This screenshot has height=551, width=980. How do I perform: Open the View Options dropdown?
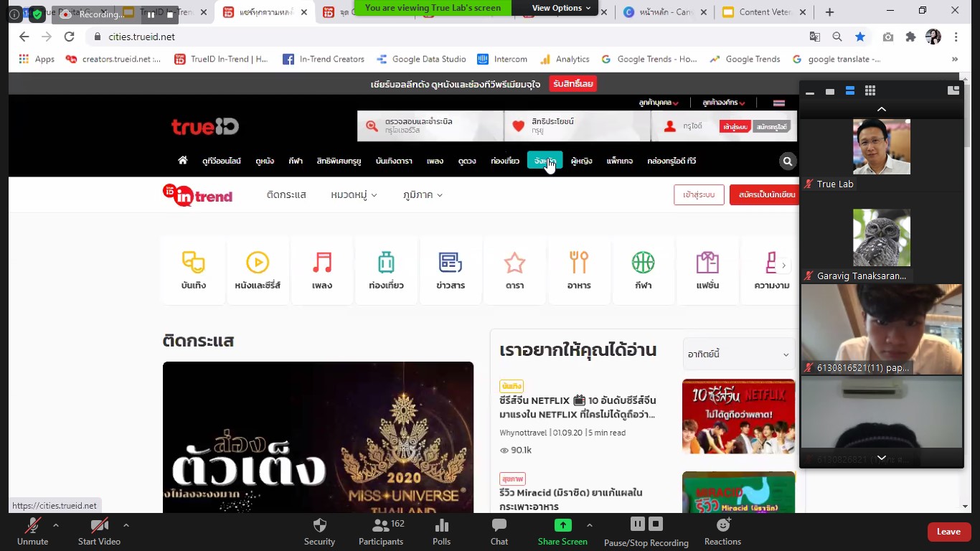coord(561,8)
